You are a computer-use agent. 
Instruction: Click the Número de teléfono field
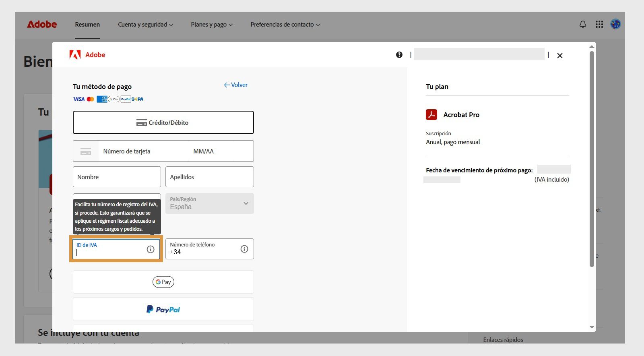click(x=210, y=249)
